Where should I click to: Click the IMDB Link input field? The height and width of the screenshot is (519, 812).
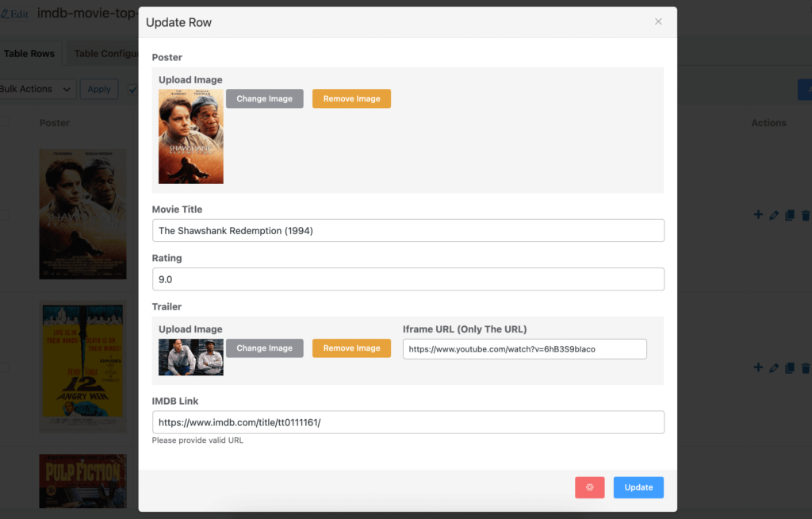(x=408, y=422)
